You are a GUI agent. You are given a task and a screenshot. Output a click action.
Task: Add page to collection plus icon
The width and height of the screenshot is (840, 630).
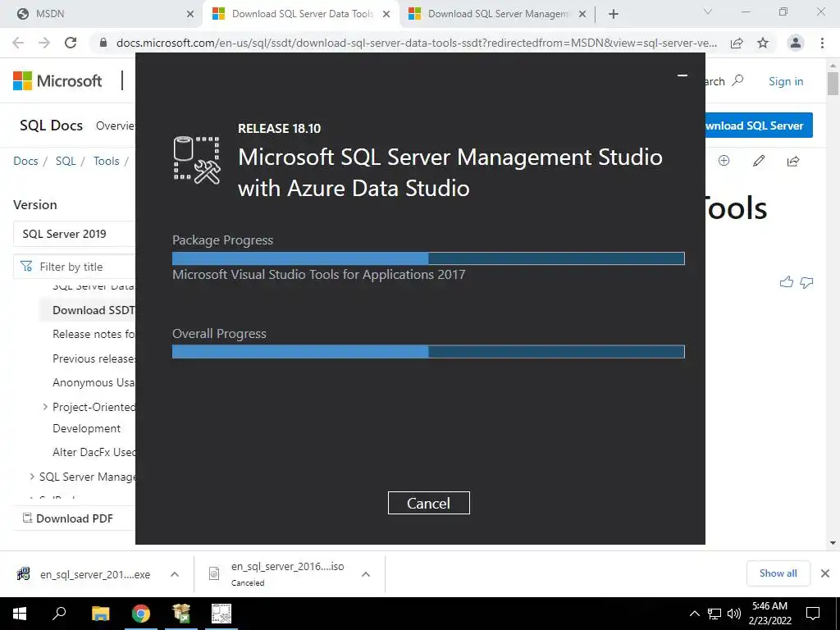(x=724, y=161)
